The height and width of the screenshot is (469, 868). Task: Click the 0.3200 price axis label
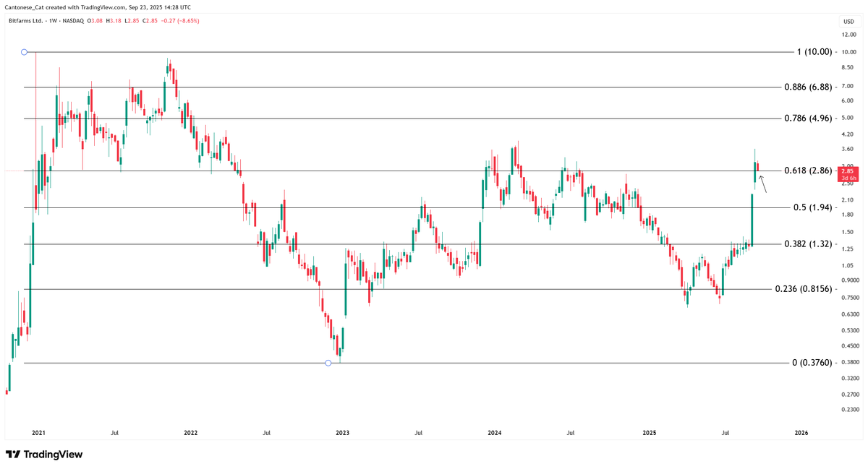point(851,379)
